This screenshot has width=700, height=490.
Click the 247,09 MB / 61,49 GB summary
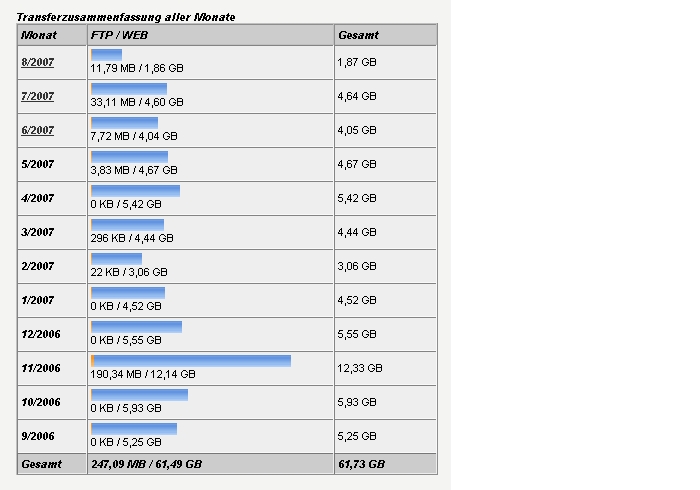(146, 464)
